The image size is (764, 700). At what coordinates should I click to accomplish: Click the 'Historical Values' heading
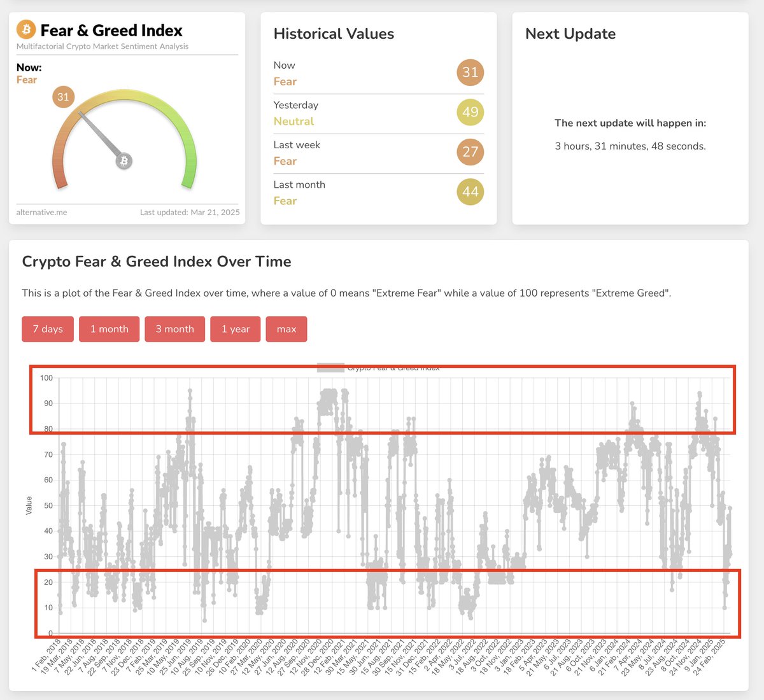(x=334, y=34)
